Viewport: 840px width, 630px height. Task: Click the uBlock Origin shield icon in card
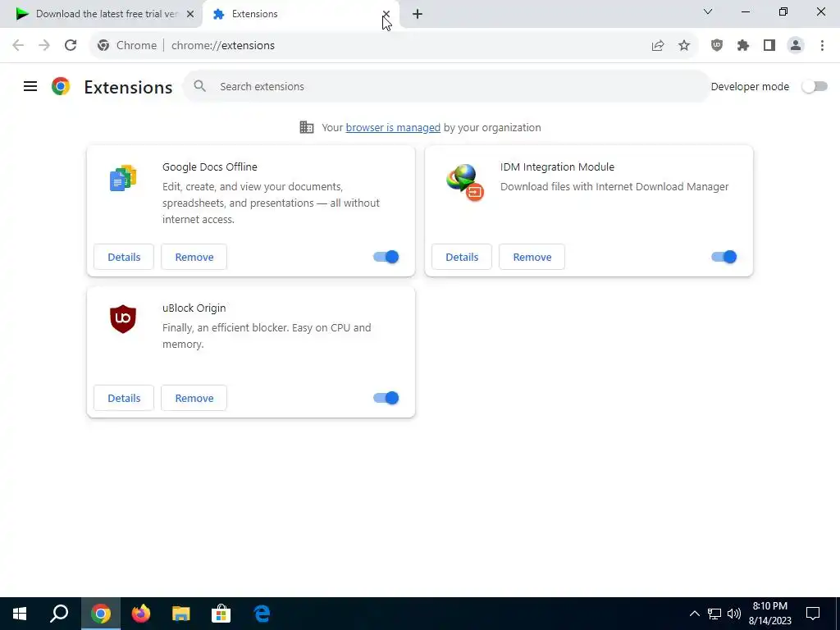pos(123,319)
